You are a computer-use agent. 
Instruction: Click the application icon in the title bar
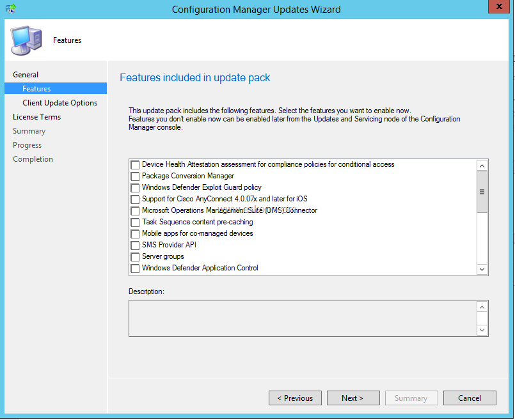pos(9,8)
